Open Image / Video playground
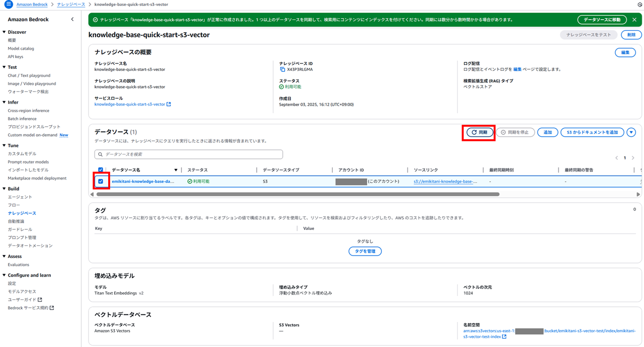 32,83
